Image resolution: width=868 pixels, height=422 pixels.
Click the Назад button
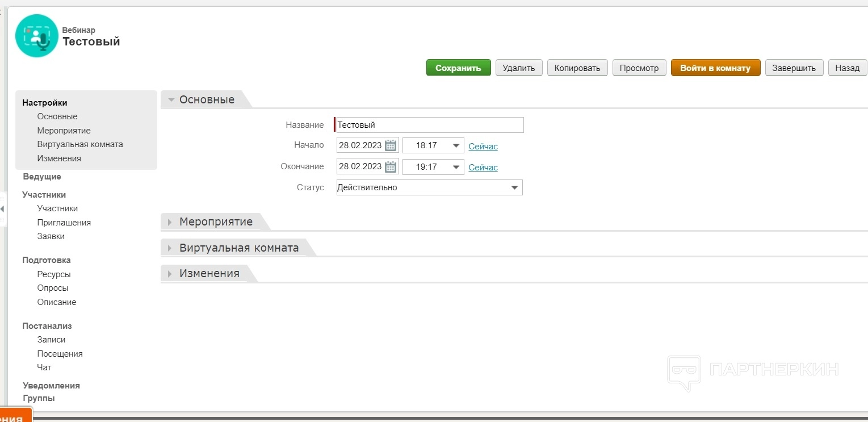point(848,68)
